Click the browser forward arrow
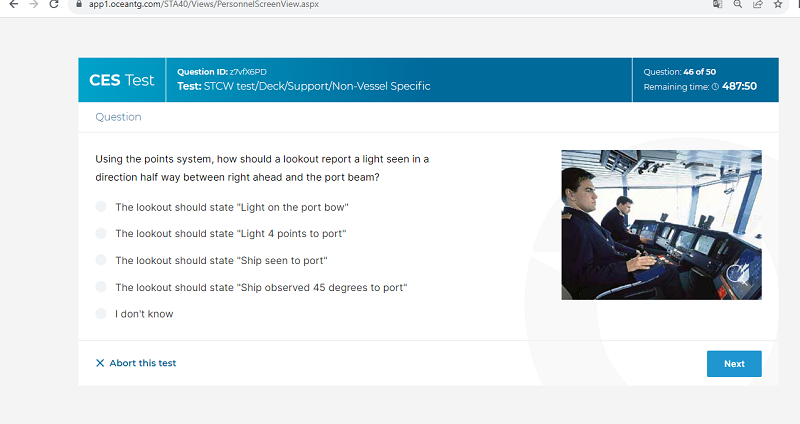This screenshot has width=800, height=424. tap(34, 4)
